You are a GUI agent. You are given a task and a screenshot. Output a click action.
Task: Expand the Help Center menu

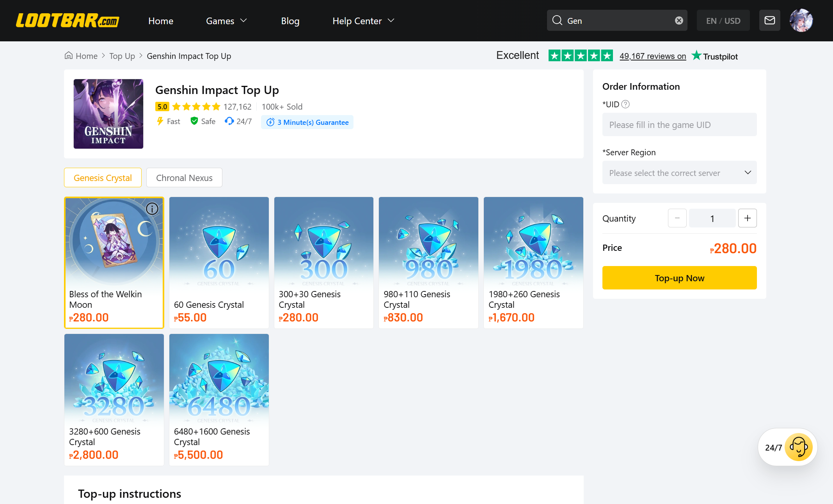click(x=363, y=21)
